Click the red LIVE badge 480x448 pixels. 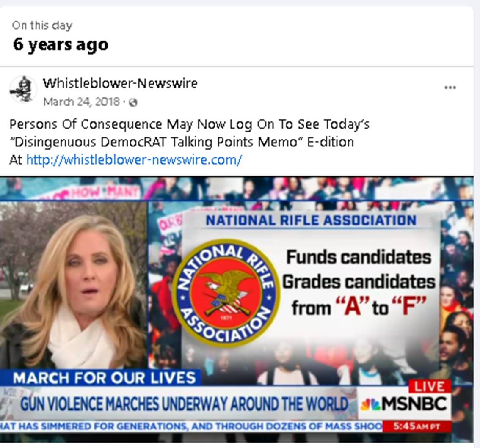point(430,387)
